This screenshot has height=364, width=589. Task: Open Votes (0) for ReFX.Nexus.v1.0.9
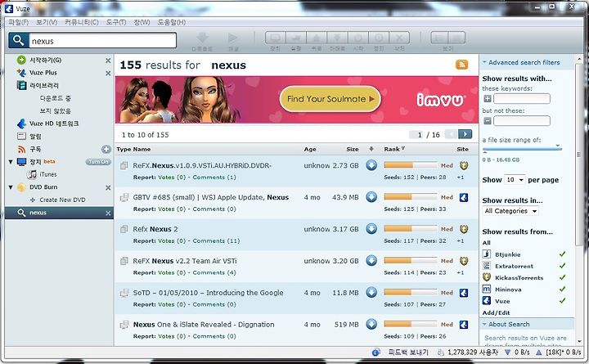172,178
